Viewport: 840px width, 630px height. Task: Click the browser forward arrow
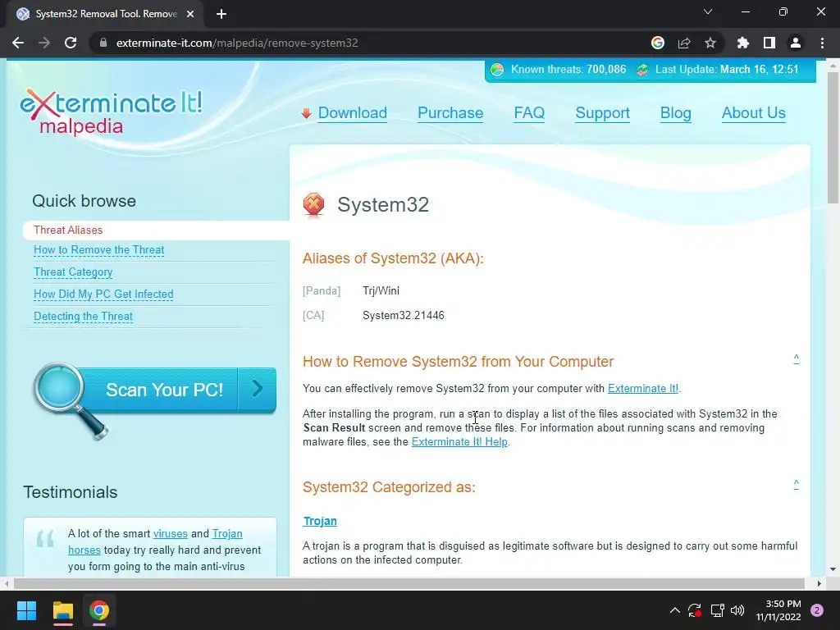[x=44, y=43]
